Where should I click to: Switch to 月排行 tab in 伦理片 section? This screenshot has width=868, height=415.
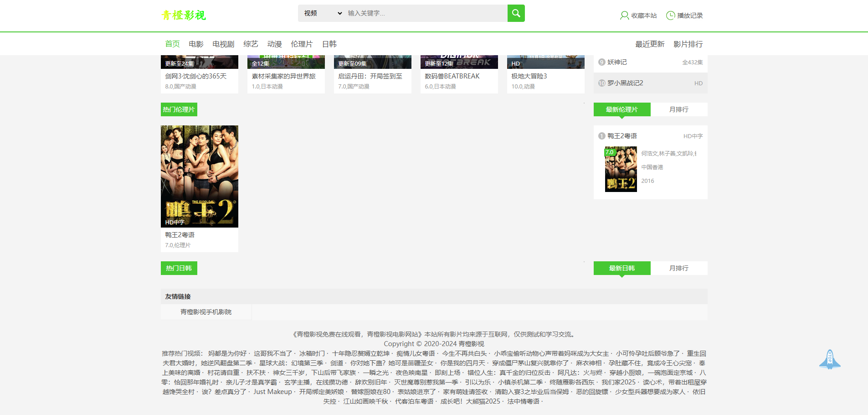(x=678, y=109)
